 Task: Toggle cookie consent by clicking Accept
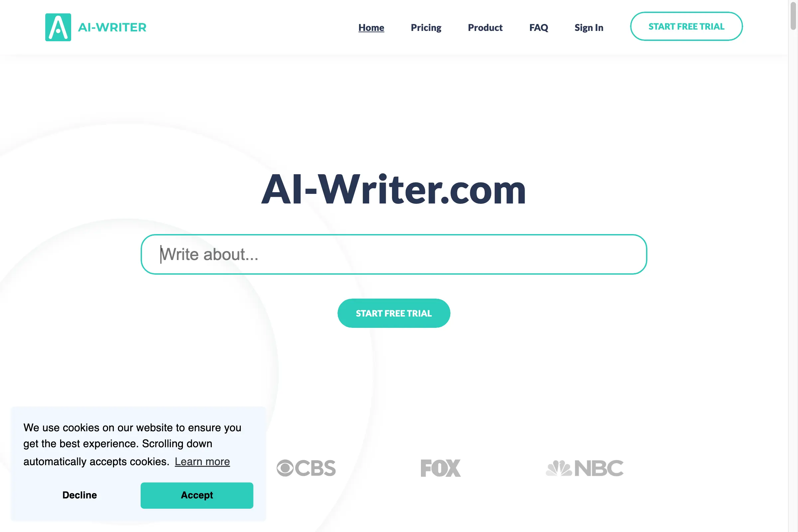pos(197,495)
